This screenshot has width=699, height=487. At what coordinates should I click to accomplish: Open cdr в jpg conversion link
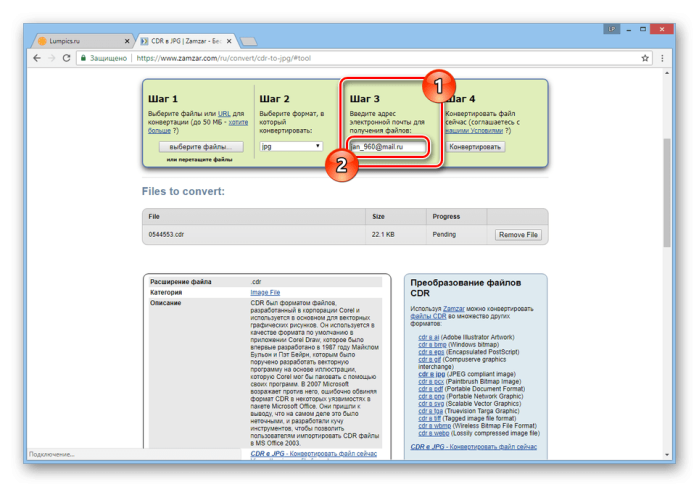point(432,374)
